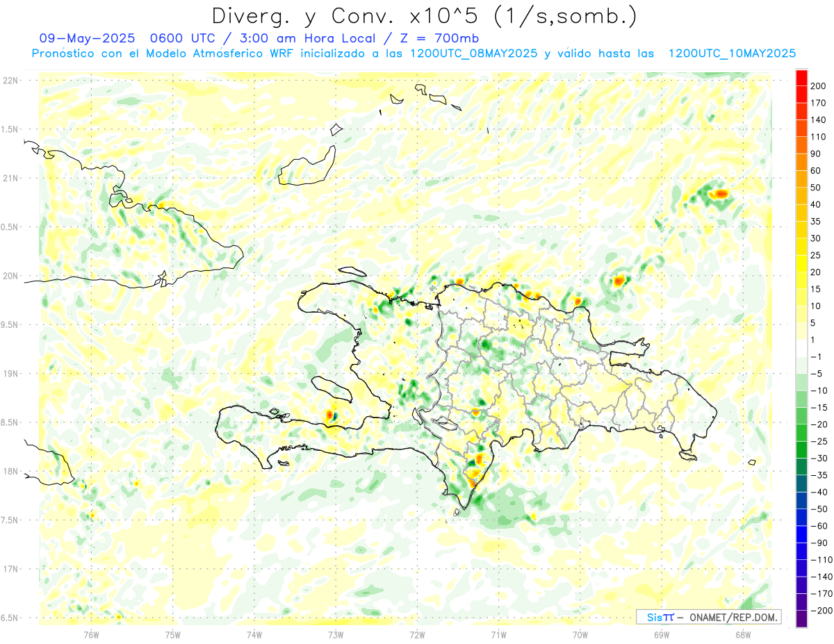Click the "Pronostico con el Modelo Atmosferico WRF" line
834x644 pixels.
point(163,53)
